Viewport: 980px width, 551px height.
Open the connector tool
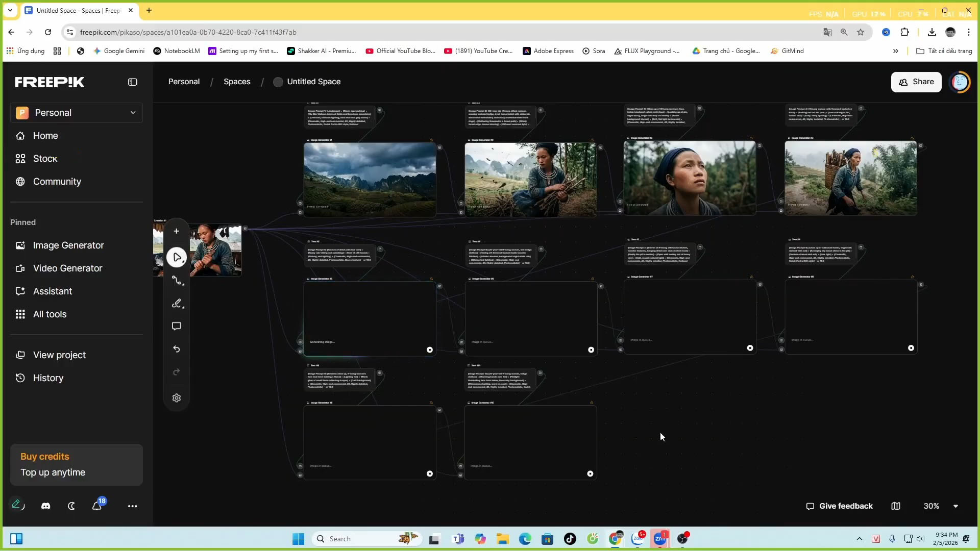(177, 281)
